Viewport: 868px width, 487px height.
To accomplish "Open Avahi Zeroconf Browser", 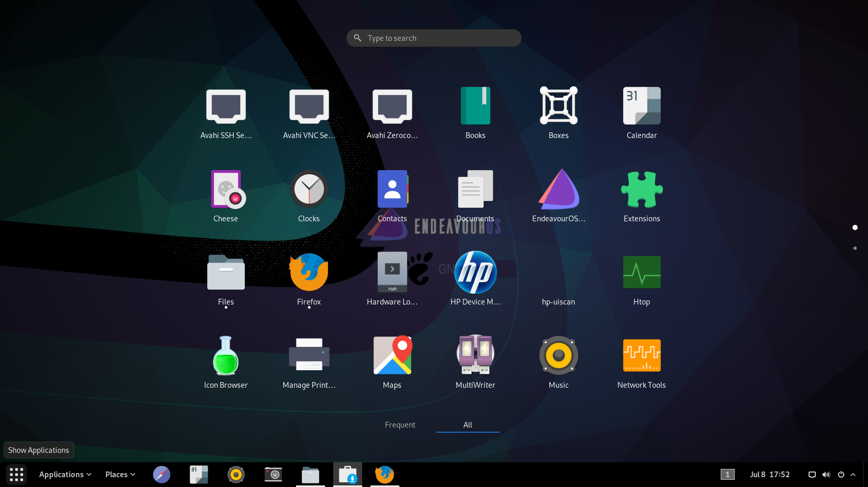I will point(392,113).
